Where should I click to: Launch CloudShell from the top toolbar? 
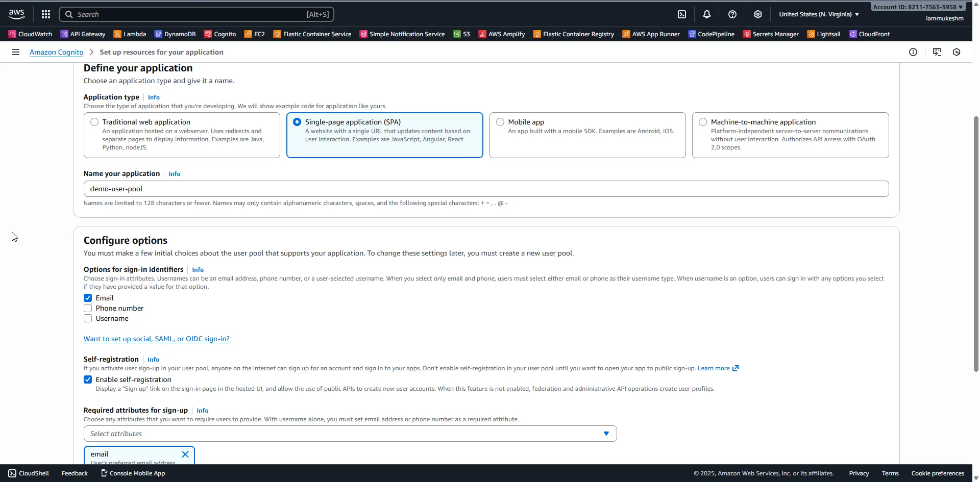(682, 14)
